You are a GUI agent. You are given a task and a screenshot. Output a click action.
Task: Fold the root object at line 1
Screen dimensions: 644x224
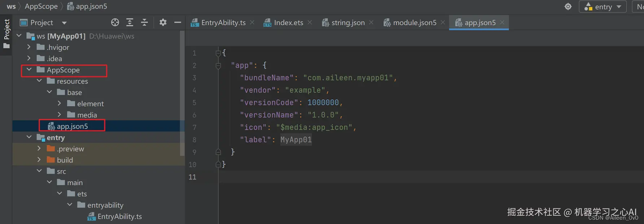point(218,53)
